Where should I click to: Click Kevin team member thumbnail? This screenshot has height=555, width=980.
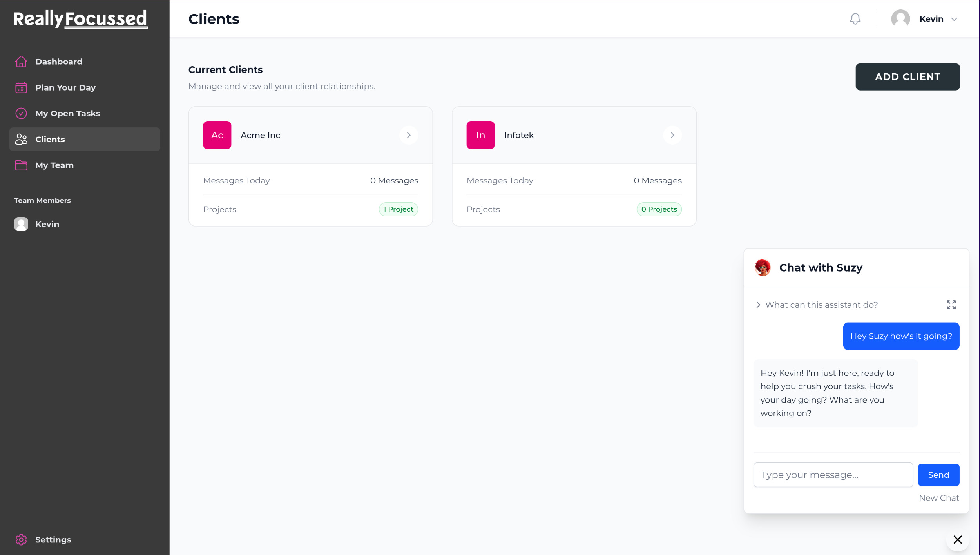tap(21, 224)
